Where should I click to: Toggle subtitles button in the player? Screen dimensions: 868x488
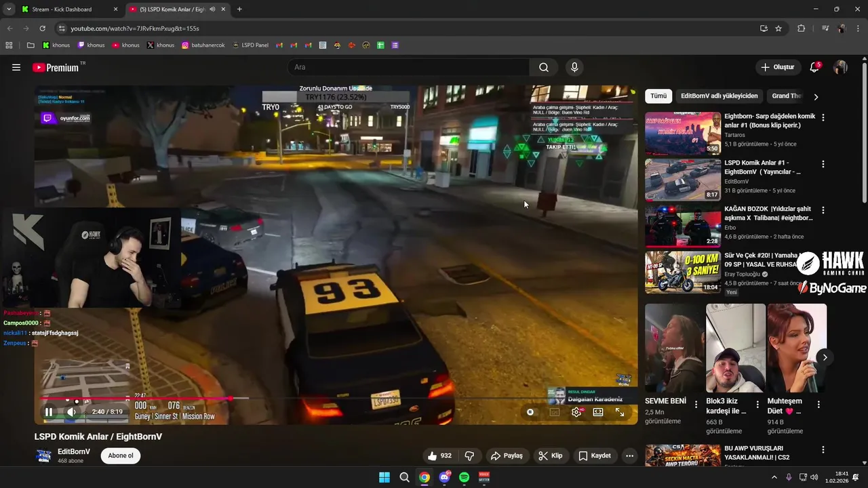pyautogui.click(x=554, y=411)
